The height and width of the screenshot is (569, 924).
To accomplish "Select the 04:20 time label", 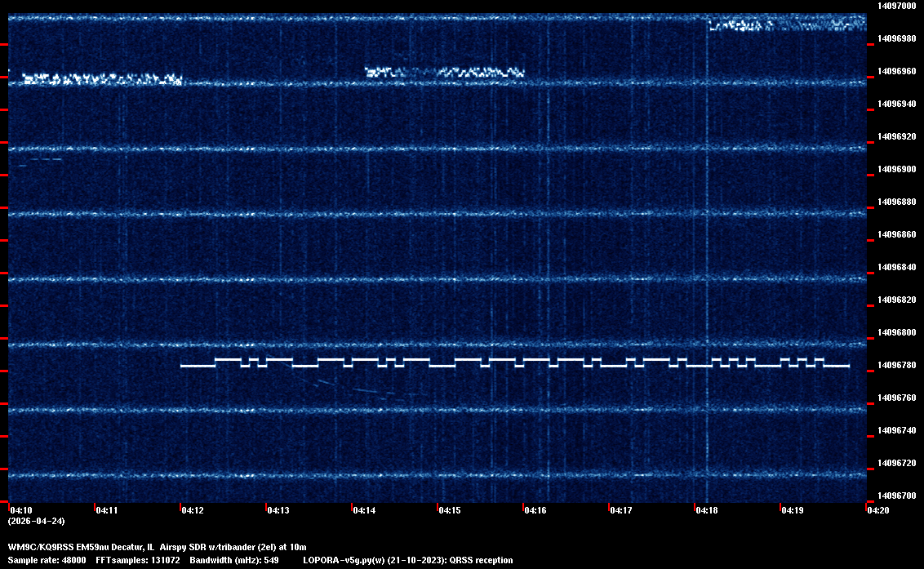I will (x=878, y=511).
